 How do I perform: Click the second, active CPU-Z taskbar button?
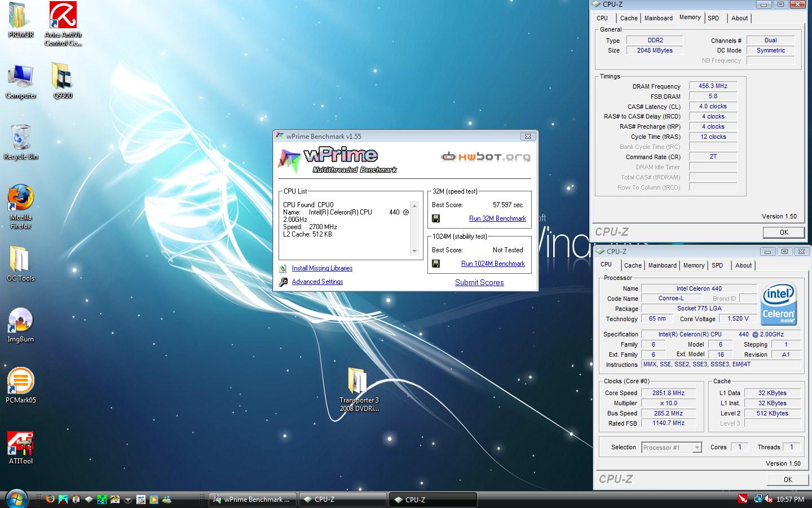coord(433,500)
